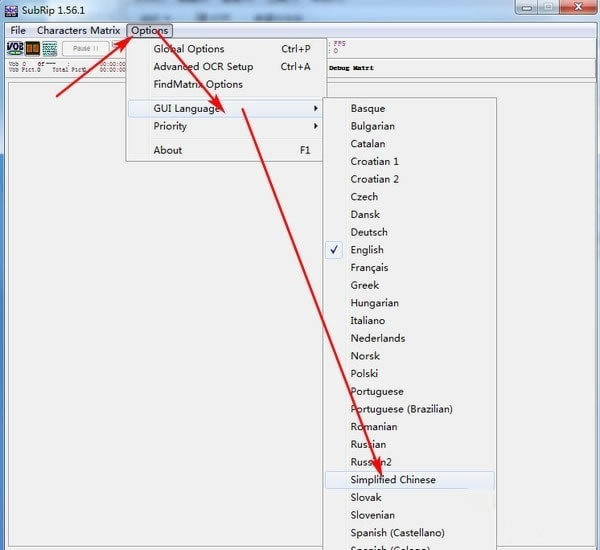The image size is (600, 550).
Task: Select FindMatrix Options entry
Action: coord(198,85)
